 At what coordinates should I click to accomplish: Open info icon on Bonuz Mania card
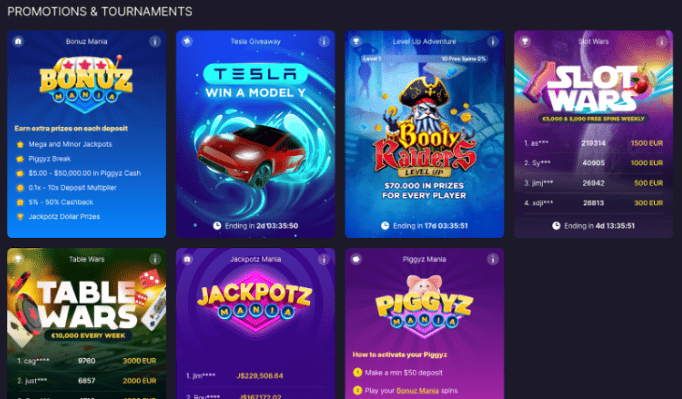pyautogui.click(x=155, y=41)
